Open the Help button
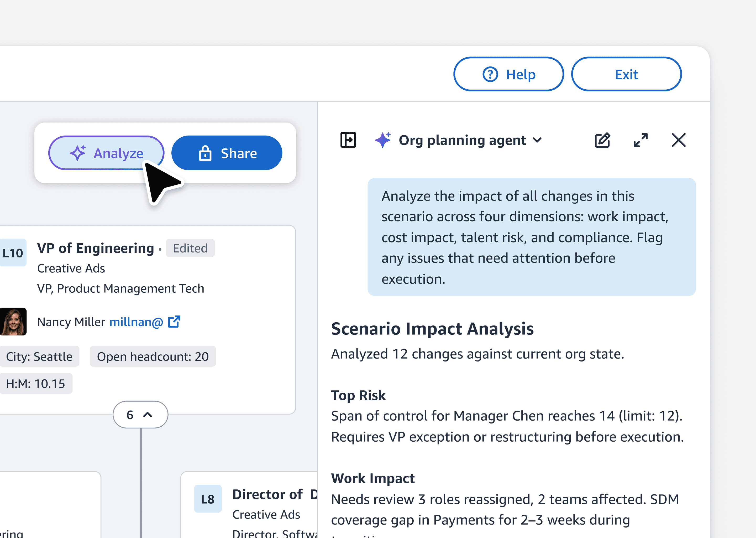Viewport: 756px width, 538px height. 508,74
